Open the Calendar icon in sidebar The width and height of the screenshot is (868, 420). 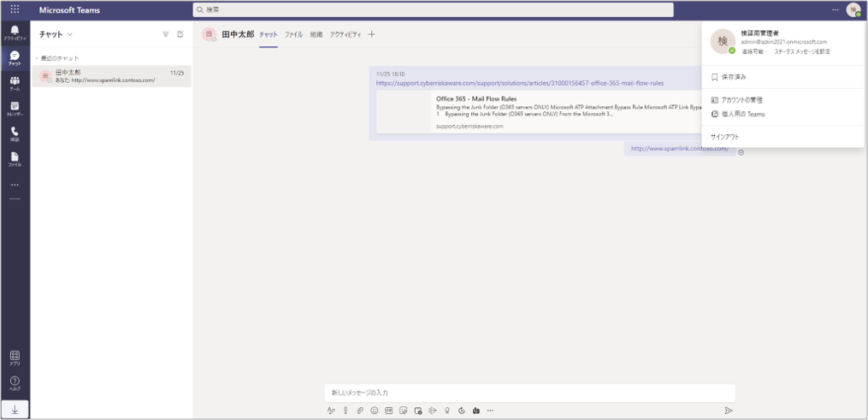tap(15, 109)
